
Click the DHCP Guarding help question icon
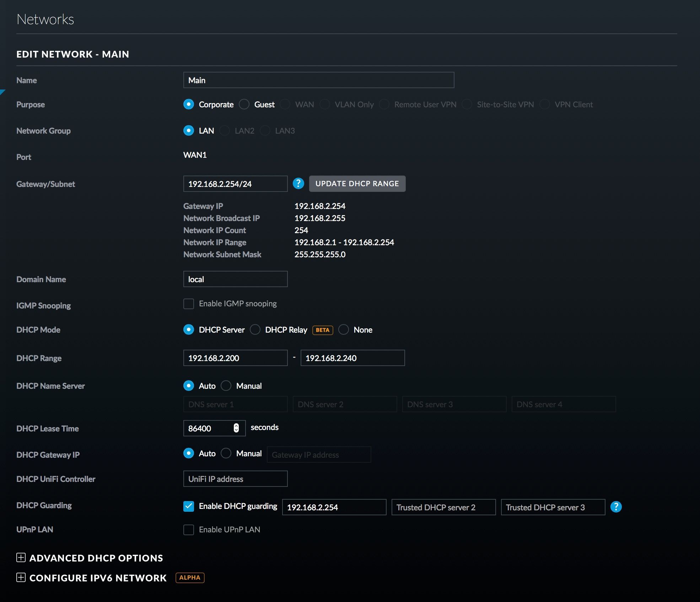pyautogui.click(x=616, y=507)
